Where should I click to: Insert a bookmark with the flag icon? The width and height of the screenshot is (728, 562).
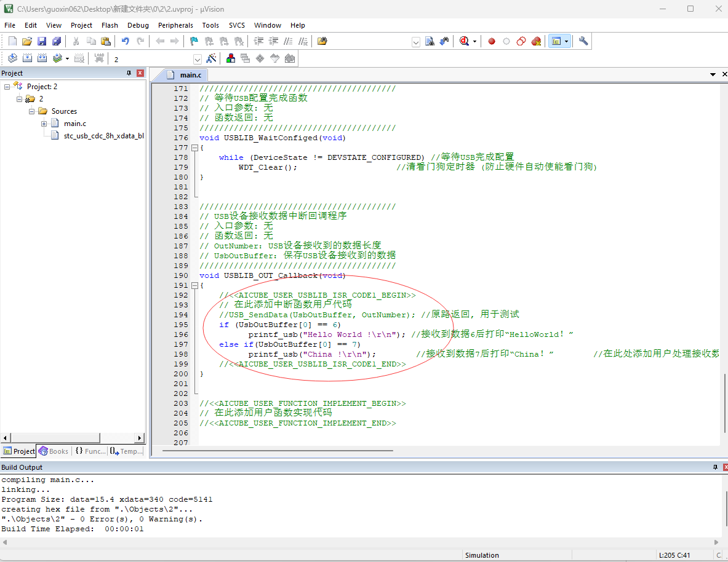194,41
